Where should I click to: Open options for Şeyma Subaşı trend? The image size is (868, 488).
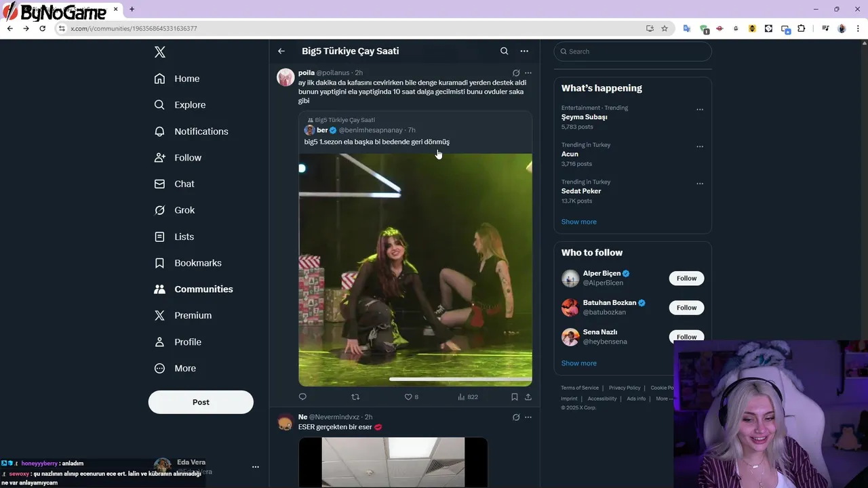click(x=700, y=110)
